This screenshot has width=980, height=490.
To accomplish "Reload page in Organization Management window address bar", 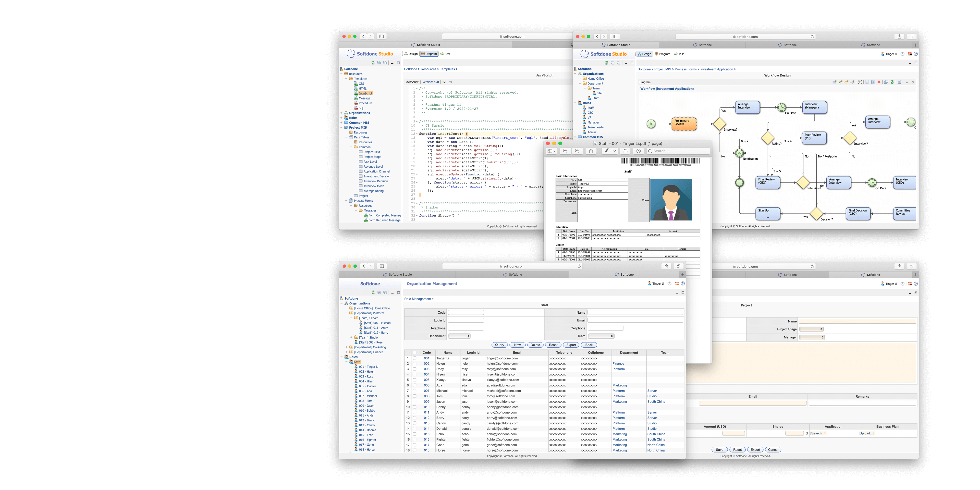I will (x=579, y=266).
